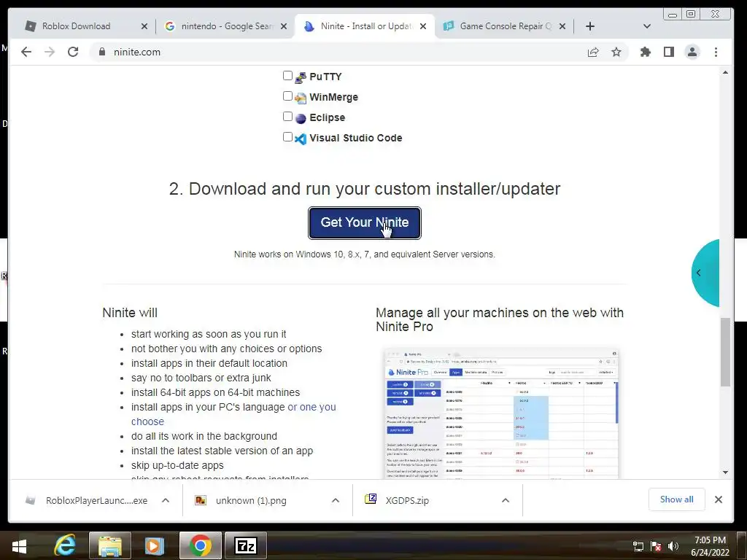Launch Internet Explorer from taskbar

click(x=64, y=545)
